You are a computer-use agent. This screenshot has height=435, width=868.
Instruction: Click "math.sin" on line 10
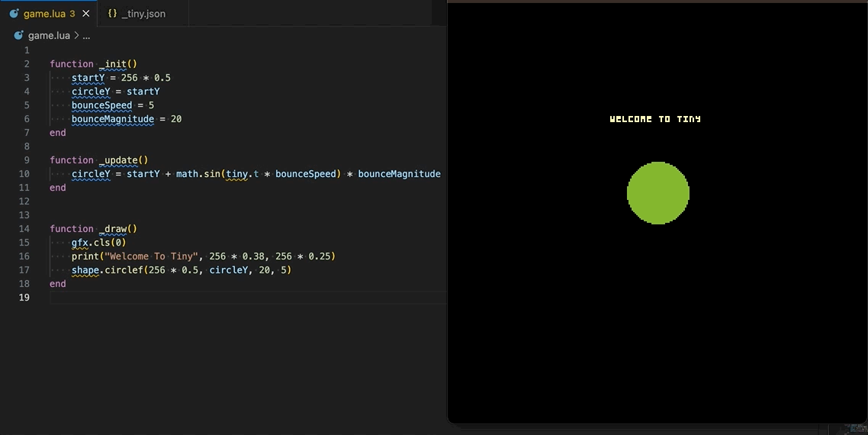198,173
